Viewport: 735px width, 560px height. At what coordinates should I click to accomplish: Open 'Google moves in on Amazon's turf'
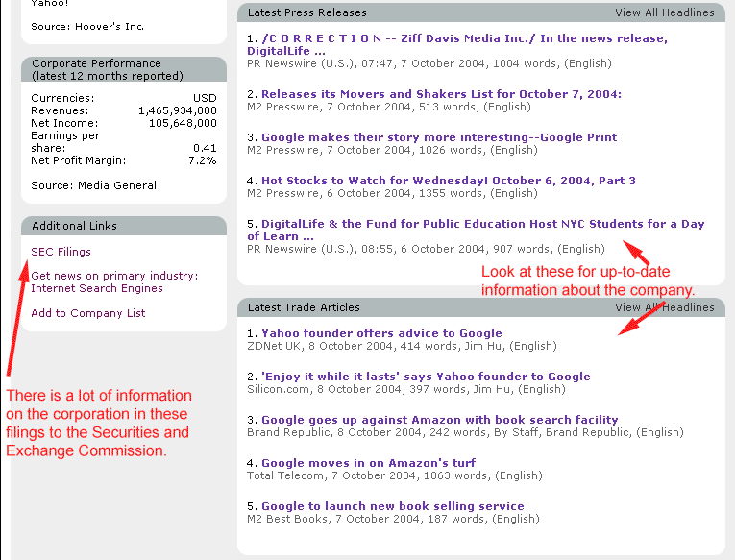click(x=368, y=463)
